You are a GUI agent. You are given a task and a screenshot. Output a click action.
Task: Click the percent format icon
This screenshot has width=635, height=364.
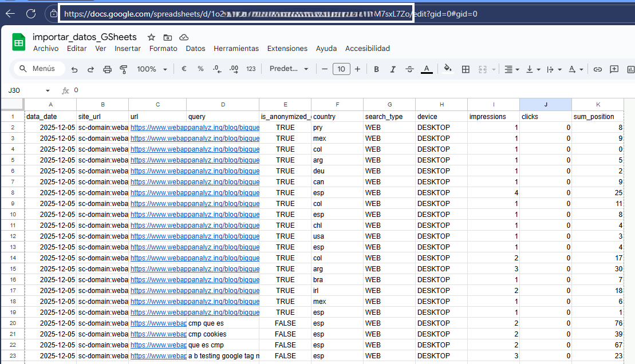[199, 69]
